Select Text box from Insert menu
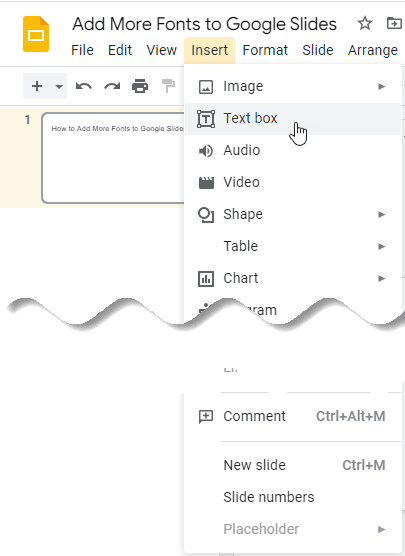405x556 pixels. click(x=293, y=118)
